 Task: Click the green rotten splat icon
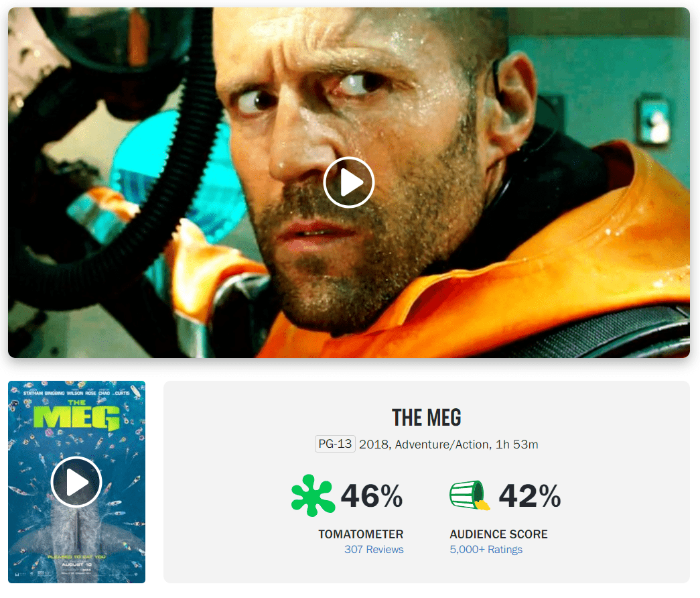[x=313, y=495]
